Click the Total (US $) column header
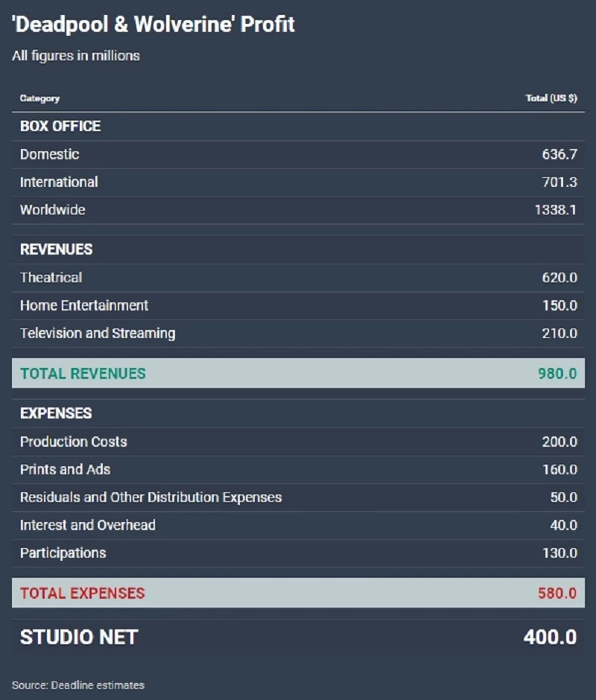The height and width of the screenshot is (700, 596). click(551, 98)
